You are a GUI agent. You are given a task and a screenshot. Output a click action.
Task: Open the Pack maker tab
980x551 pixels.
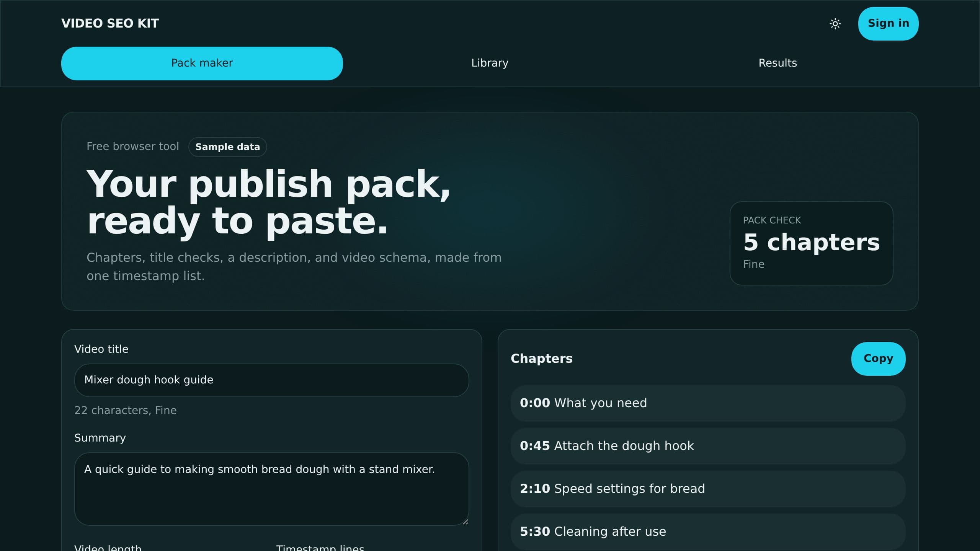202,64
